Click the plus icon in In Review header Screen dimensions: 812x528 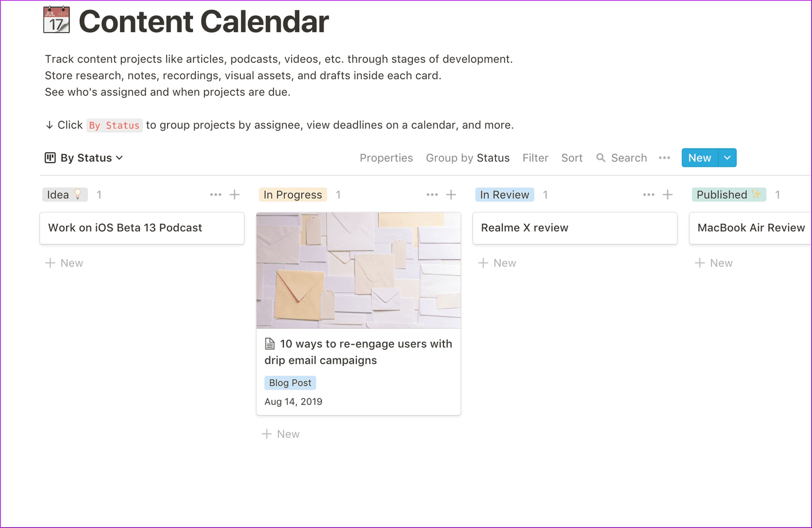(x=668, y=195)
